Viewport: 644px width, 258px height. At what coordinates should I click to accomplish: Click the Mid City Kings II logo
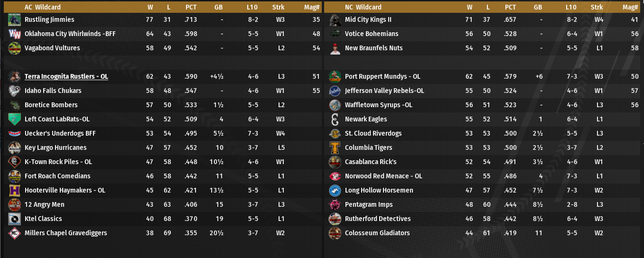[335, 20]
